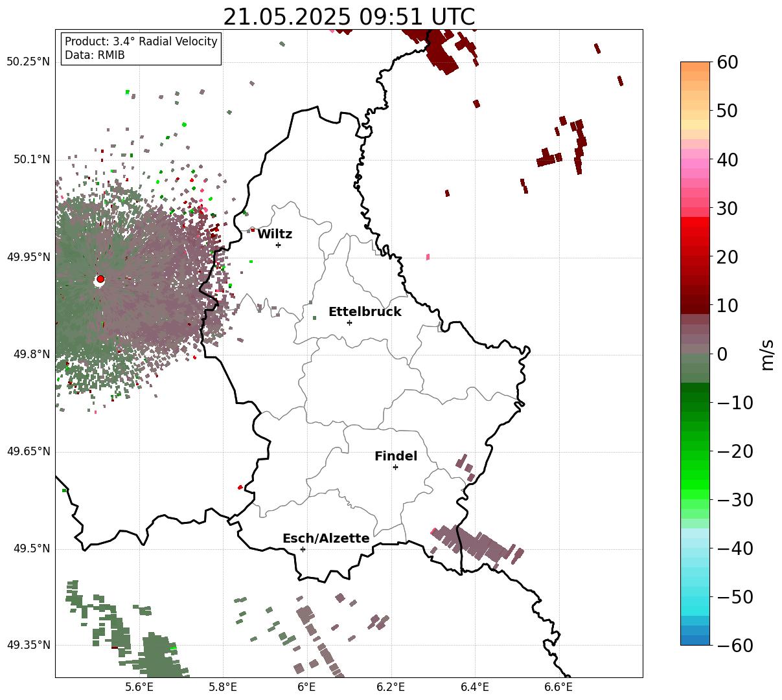Click the 5.6°E longitude label
Viewport: 782px width, 700px height.
(139, 688)
